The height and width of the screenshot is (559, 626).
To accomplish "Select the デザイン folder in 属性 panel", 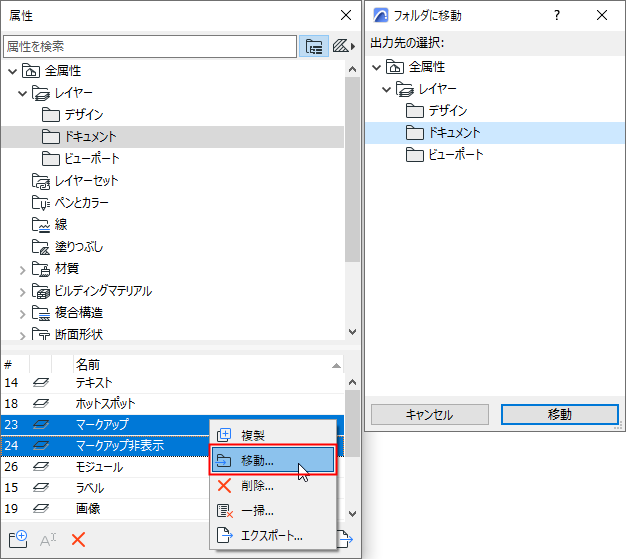I will (x=84, y=115).
